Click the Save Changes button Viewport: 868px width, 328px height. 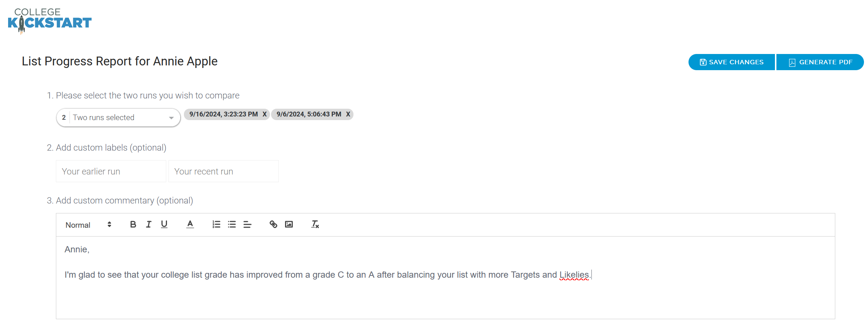tap(732, 62)
